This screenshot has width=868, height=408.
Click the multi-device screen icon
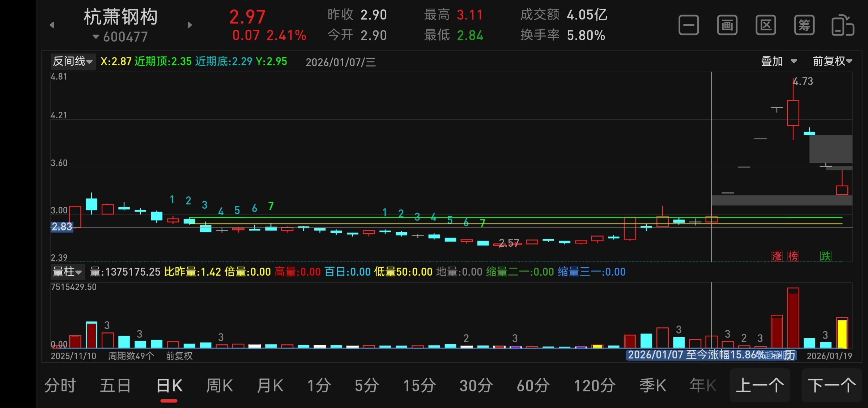[843, 25]
